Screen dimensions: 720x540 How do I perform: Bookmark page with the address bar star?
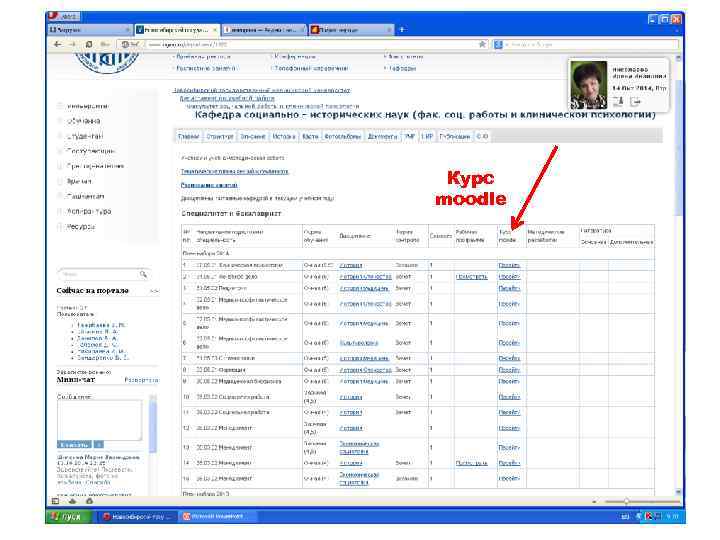click(482, 45)
